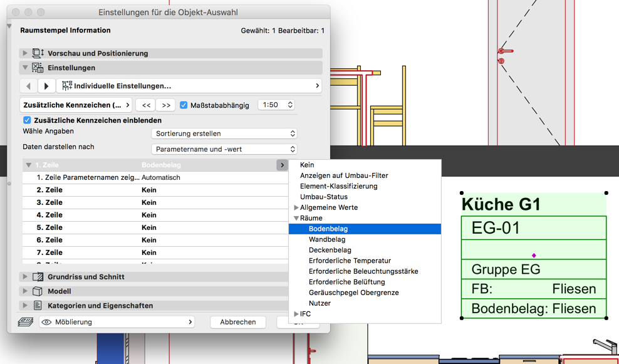
Task: Expand Allgemeine Werte in the popup menu
Action: (296, 207)
